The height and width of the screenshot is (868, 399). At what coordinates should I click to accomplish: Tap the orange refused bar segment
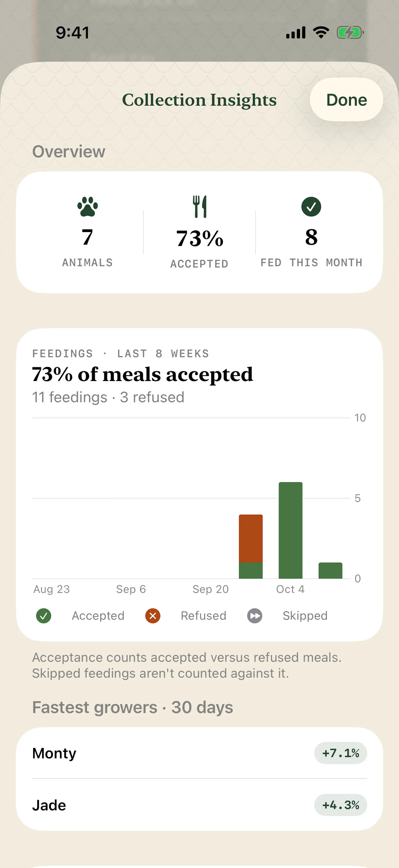pyautogui.click(x=251, y=538)
